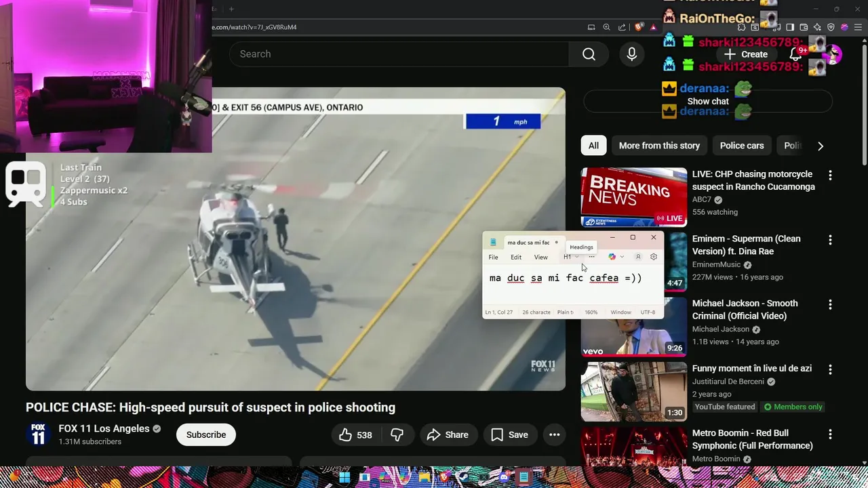Open Windows Start button
The image size is (868, 488).
click(x=344, y=477)
